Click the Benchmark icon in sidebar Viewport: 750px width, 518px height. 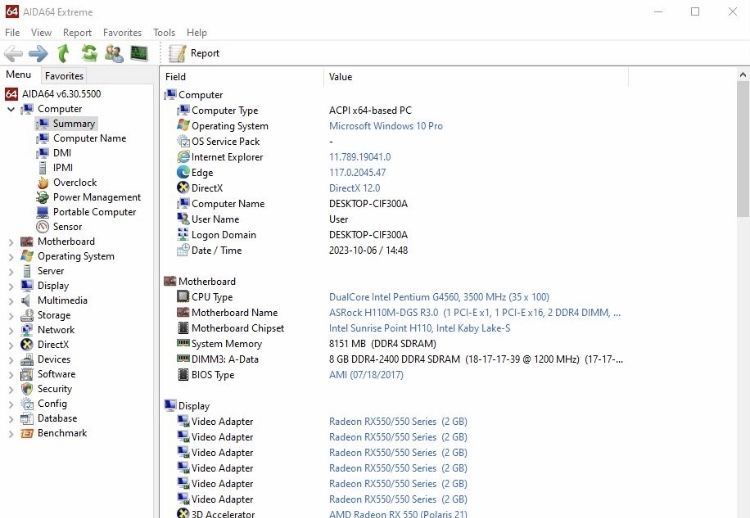(x=27, y=433)
